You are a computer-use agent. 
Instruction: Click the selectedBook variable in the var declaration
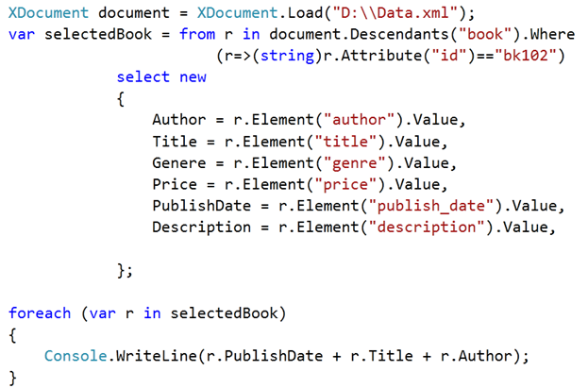pyautogui.click(x=95, y=34)
